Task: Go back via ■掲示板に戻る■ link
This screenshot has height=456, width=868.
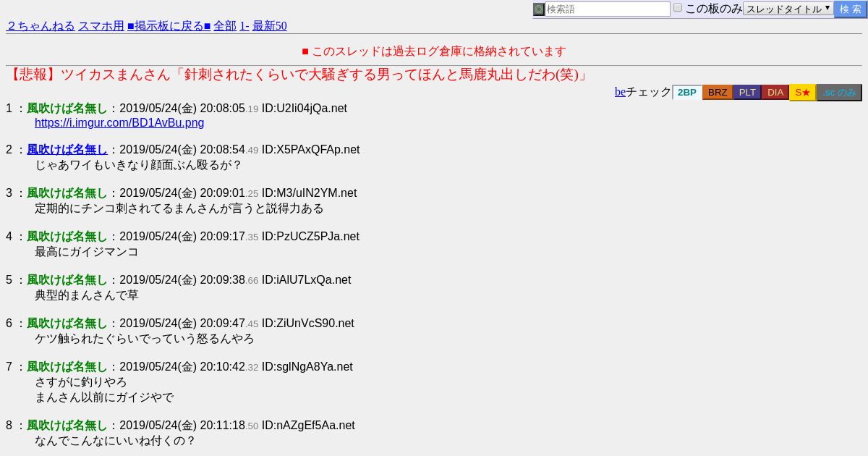Action: (x=169, y=26)
